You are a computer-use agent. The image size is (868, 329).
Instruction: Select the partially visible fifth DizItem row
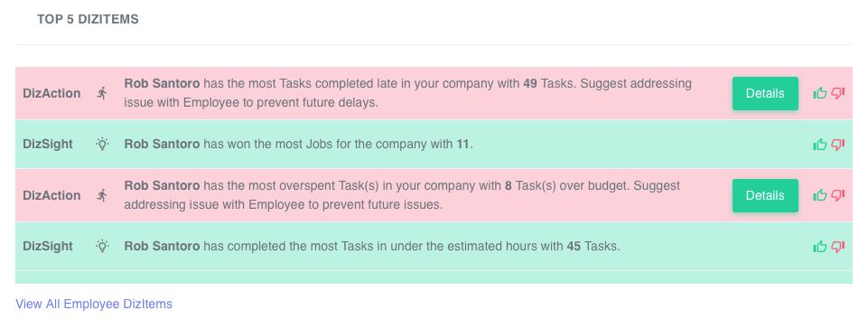point(434,277)
